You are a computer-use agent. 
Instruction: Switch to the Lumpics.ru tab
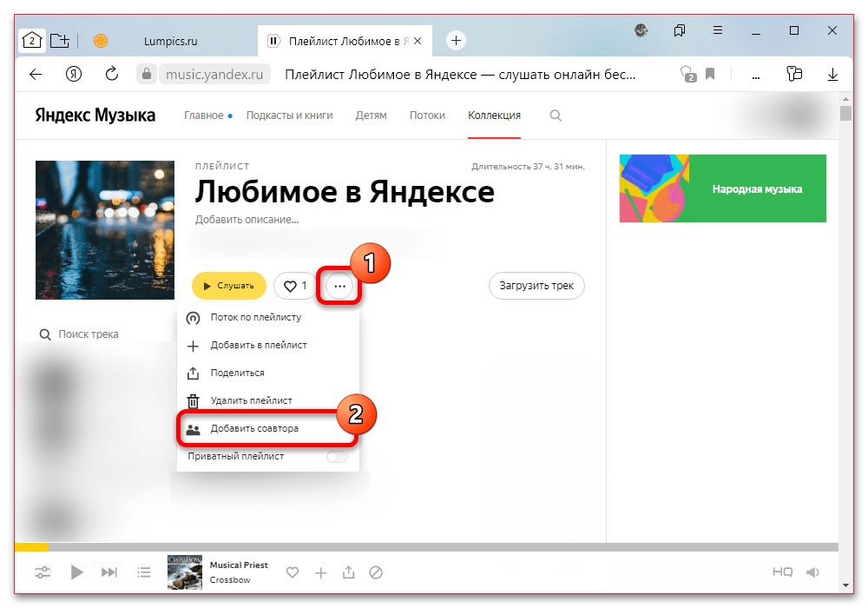point(170,41)
